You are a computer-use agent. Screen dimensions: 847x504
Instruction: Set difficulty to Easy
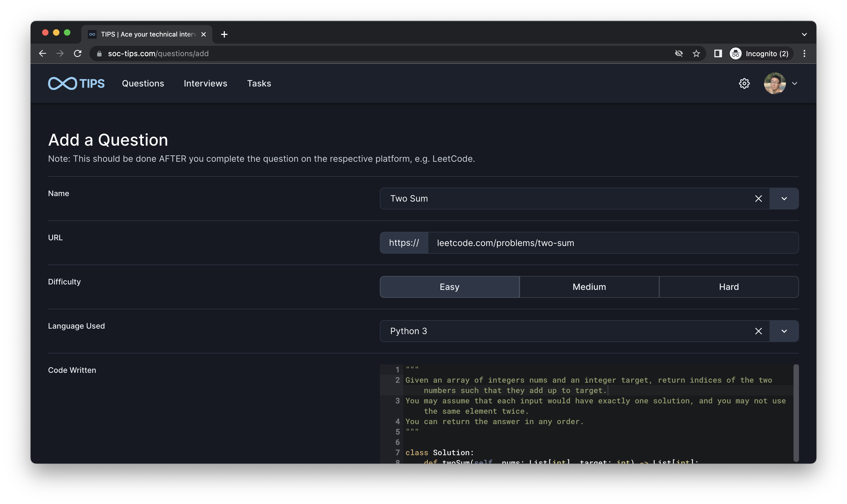coord(449,287)
